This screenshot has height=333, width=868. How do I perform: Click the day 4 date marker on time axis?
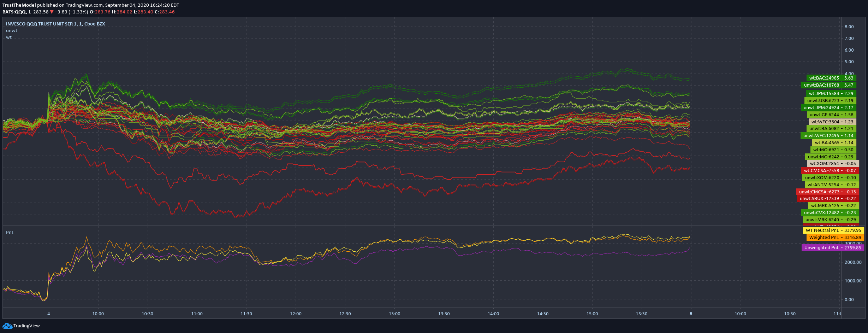coord(49,314)
